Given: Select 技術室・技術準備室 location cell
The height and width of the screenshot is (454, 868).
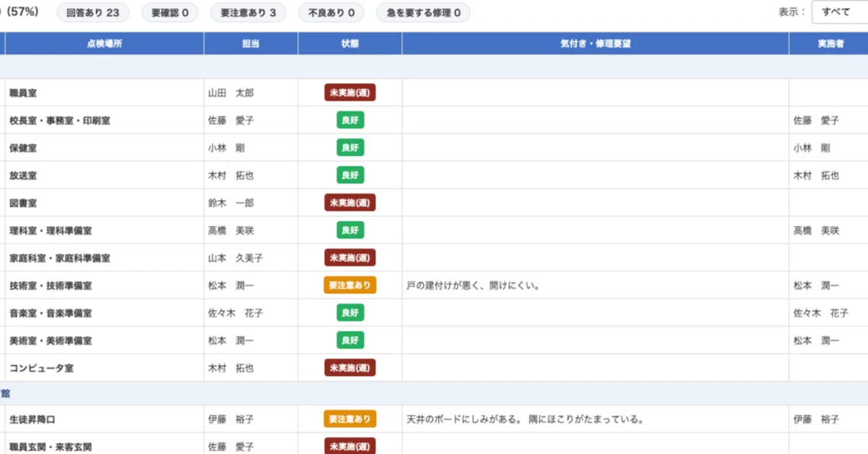Looking at the screenshot, I should coord(104,285).
